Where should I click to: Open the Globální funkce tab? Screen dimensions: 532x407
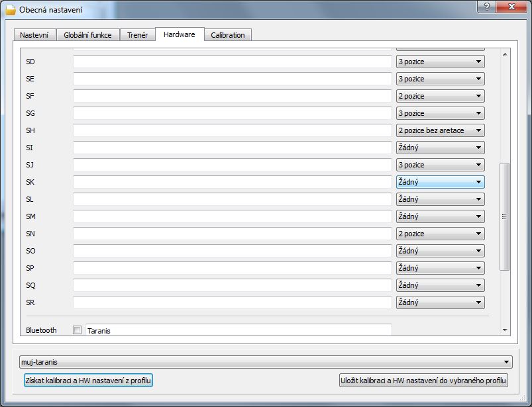87,35
